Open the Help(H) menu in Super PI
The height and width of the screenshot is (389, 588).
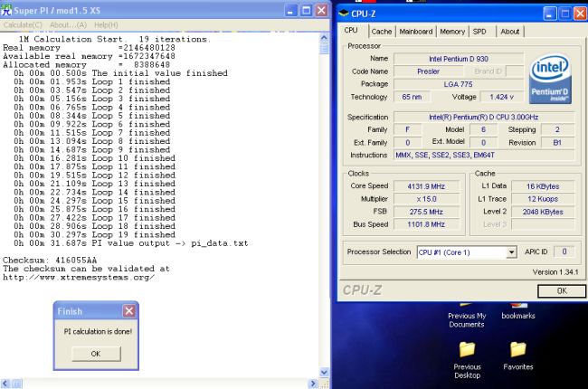coord(106,25)
